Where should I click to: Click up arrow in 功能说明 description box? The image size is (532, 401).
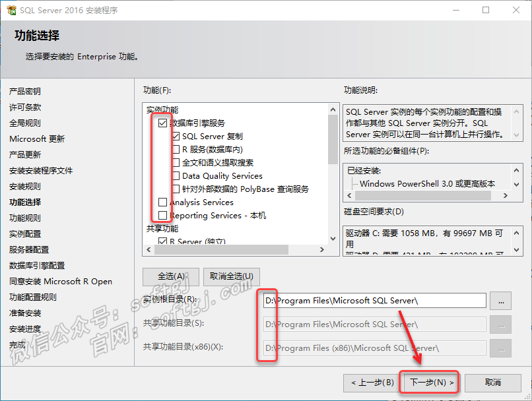pyautogui.click(x=516, y=111)
